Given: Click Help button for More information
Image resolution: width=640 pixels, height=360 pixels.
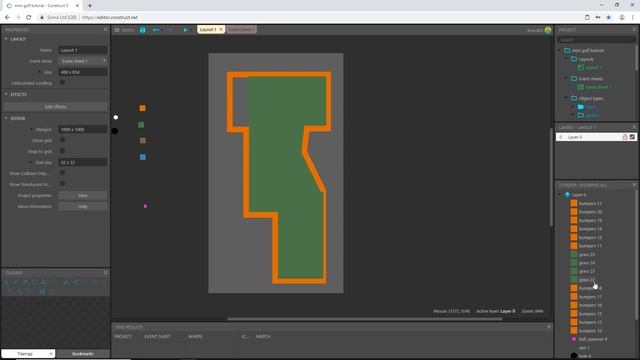Looking at the screenshot, I should coord(83,207).
